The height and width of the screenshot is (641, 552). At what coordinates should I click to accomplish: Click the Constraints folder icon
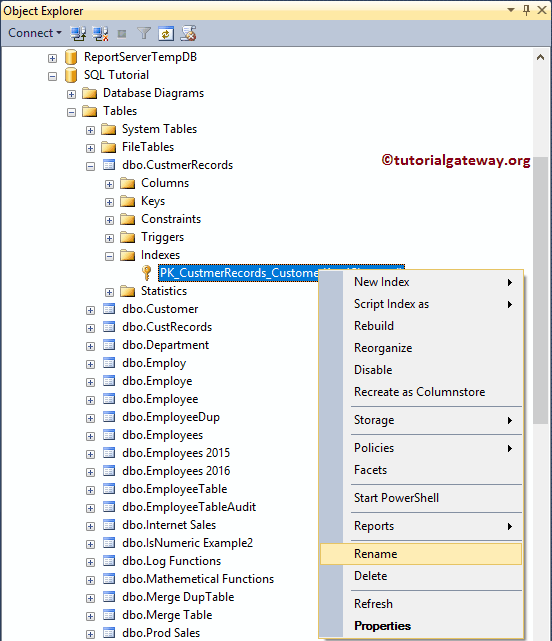point(128,219)
